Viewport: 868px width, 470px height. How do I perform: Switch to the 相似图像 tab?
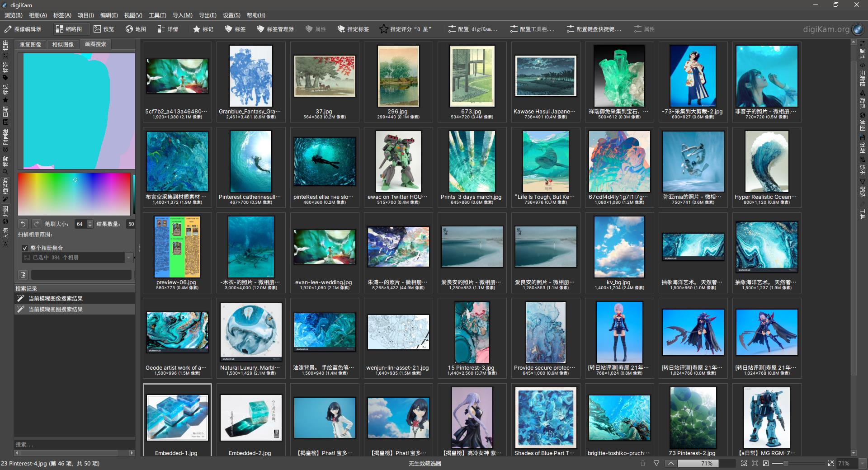[63, 44]
